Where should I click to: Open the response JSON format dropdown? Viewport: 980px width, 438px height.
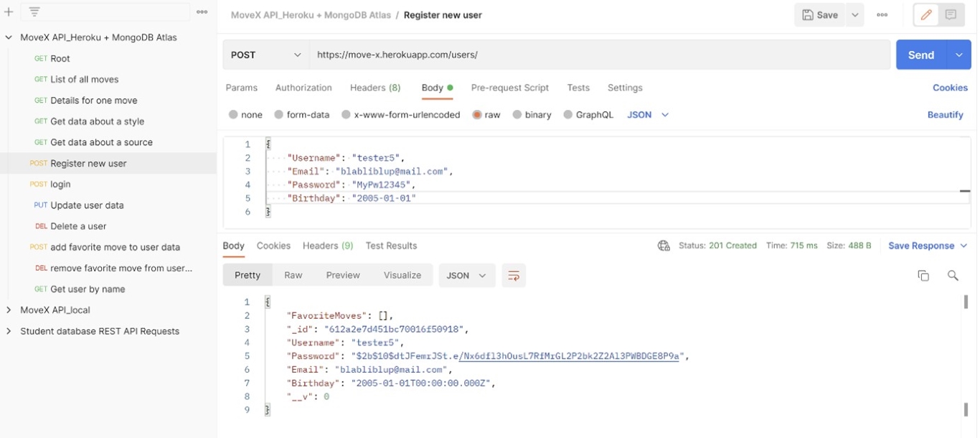pos(467,276)
